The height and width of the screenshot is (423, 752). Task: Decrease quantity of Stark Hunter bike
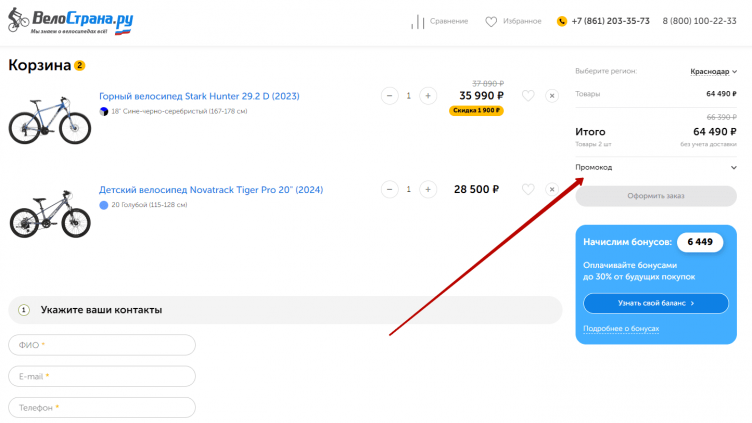390,96
